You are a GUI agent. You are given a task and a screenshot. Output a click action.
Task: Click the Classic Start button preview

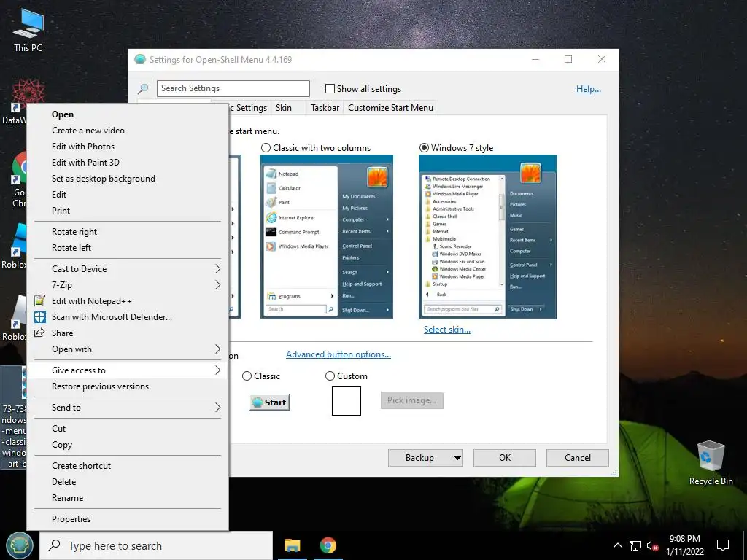tap(270, 402)
